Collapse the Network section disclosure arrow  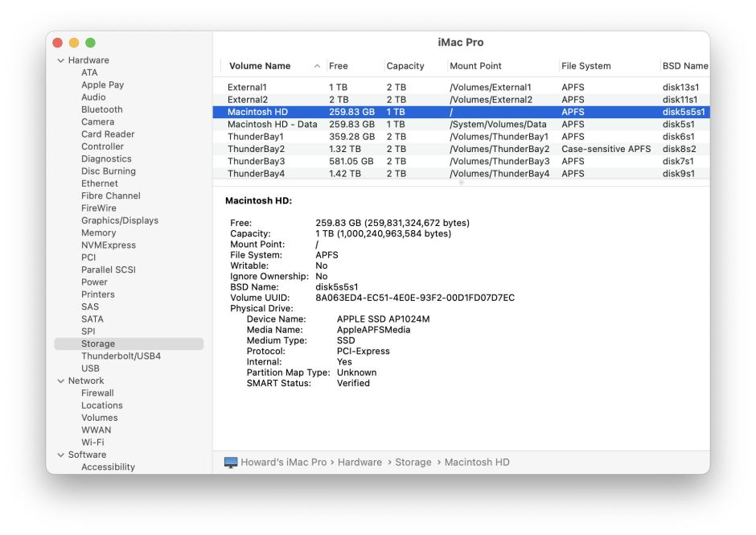pyautogui.click(x=60, y=381)
